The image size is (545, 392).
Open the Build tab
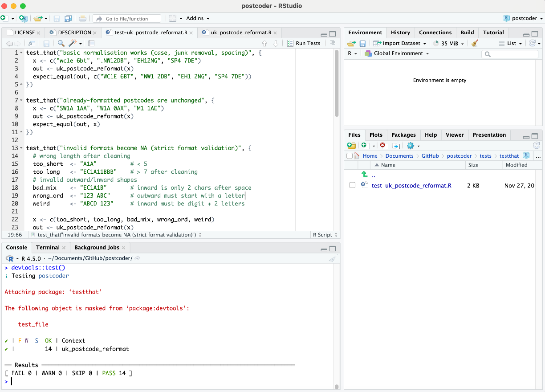[467, 33]
